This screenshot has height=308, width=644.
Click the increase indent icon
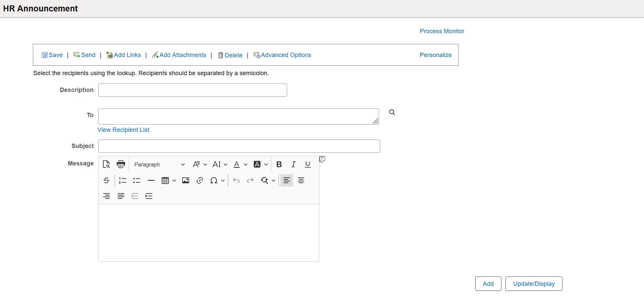click(149, 196)
